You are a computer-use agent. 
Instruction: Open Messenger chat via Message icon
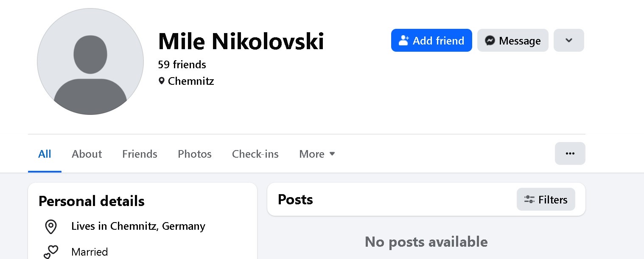[x=490, y=41]
